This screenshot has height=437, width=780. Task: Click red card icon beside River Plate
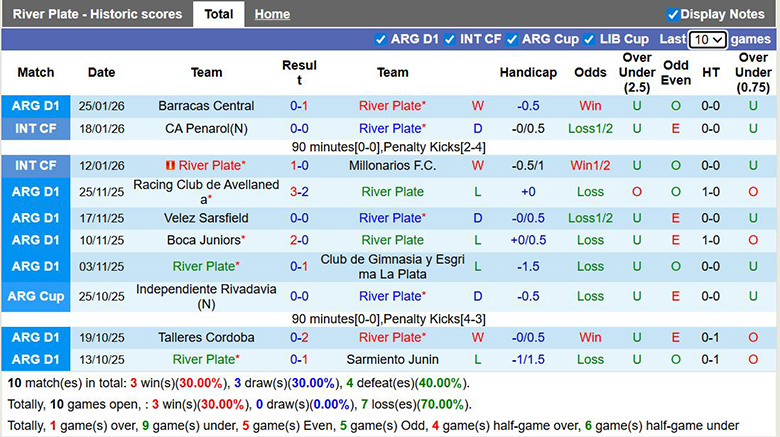(170, 166)
